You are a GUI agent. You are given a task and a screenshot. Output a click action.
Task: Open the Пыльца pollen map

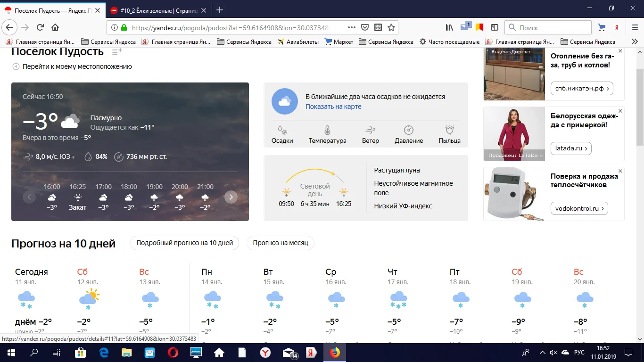click(x=449, y=134)
